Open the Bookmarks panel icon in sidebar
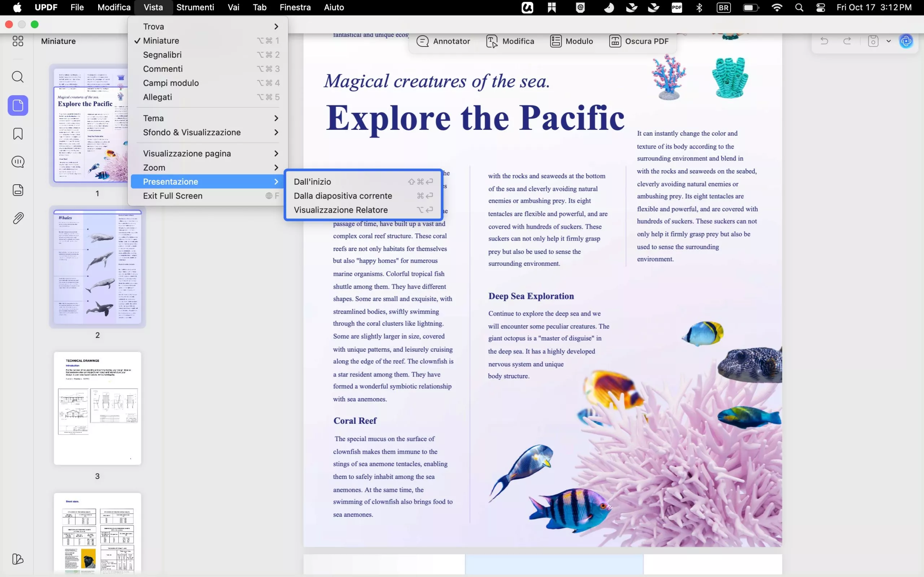The height and width of the screenshot is (577, 924). (18, 133)
